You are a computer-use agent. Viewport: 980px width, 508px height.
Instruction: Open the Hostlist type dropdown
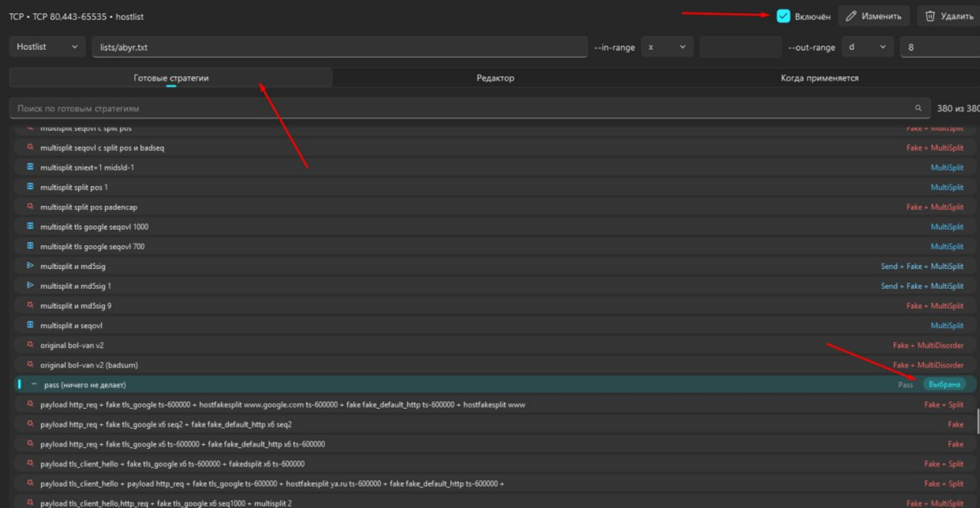click(x=47, y=47)
